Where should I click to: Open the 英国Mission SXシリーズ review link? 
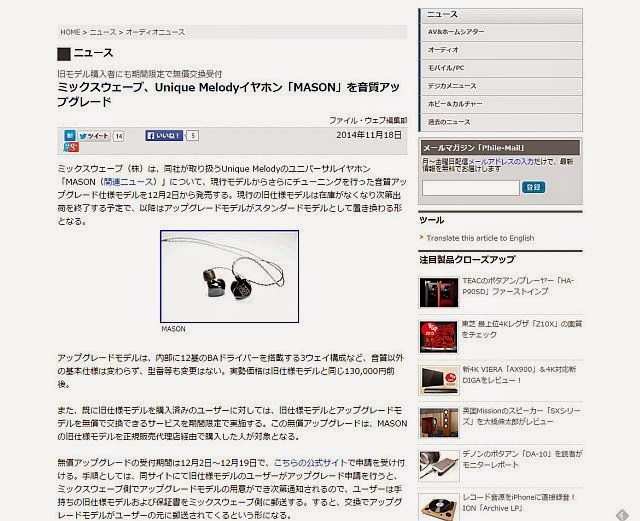521,416
